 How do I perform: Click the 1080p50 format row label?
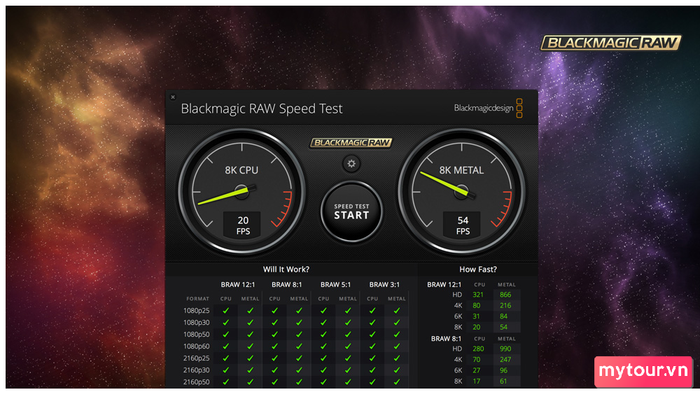pyautogui.click(x=196, y=334)
